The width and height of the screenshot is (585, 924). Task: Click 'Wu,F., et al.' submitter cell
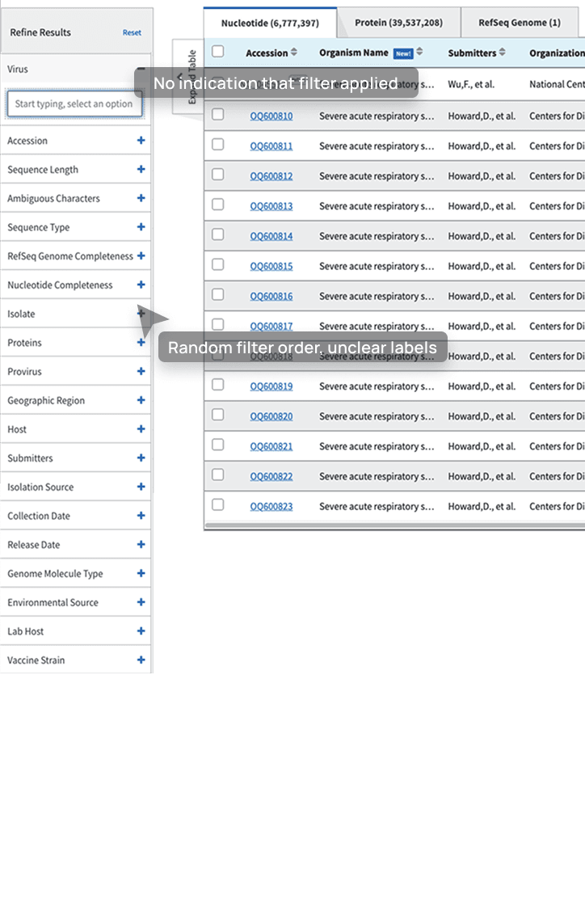471,84
